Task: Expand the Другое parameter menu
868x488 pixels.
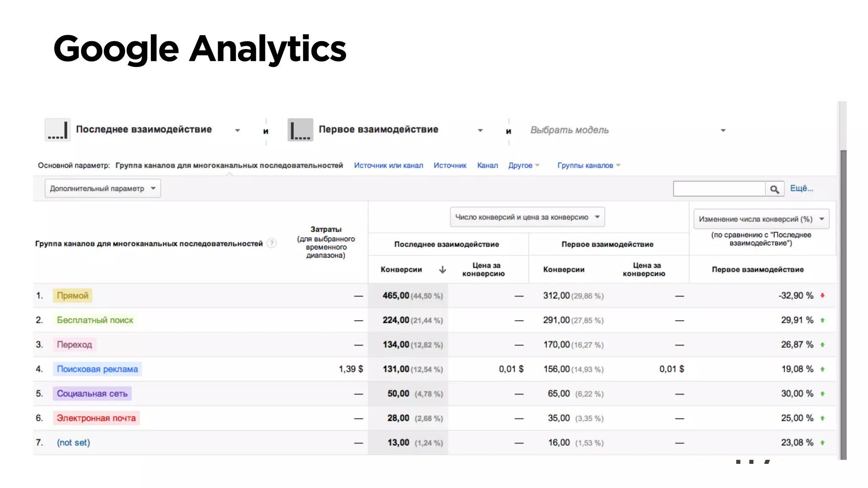Action: coord(523,165)
